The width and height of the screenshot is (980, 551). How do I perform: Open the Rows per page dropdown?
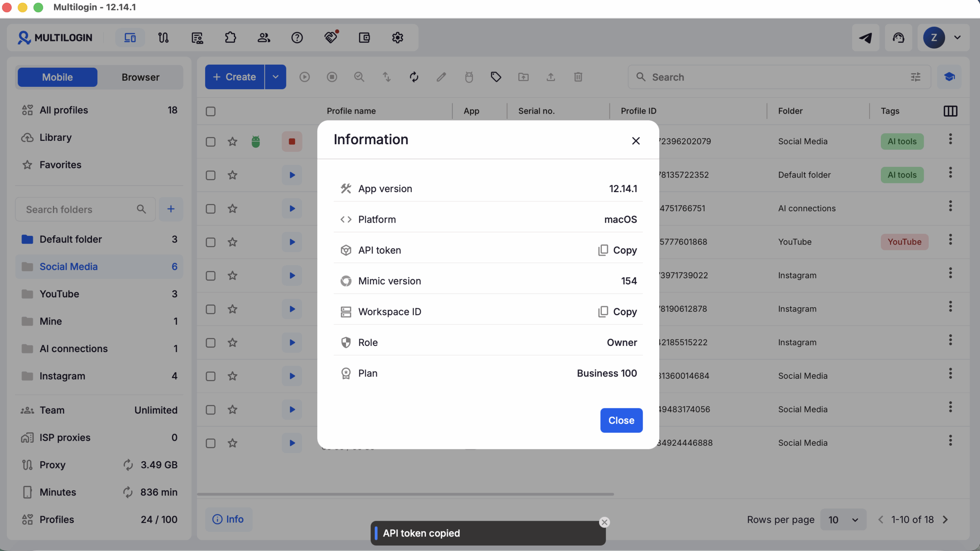843,519
